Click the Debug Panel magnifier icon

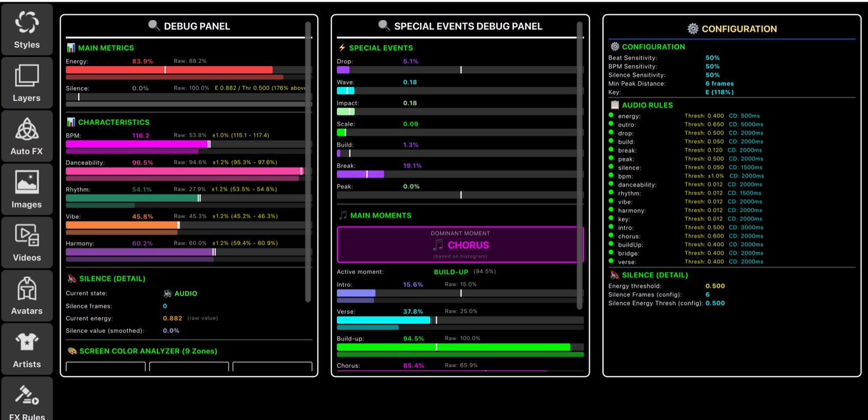click(154, 25)
